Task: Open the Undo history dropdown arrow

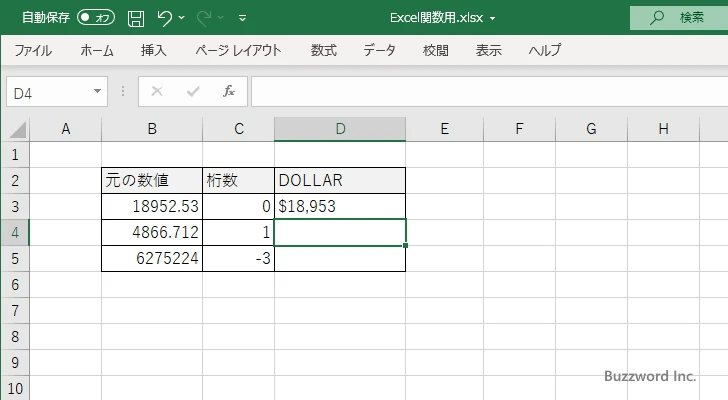Action: coord(182,18)
